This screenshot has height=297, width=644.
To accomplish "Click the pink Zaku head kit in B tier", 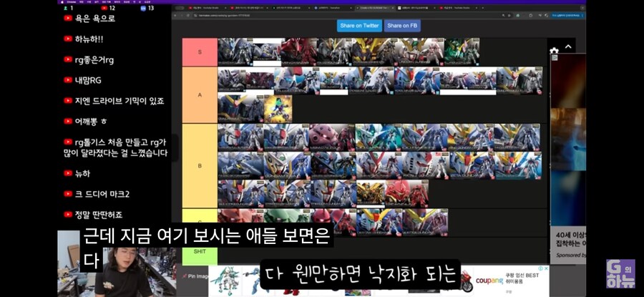I will tap(332, 137).
